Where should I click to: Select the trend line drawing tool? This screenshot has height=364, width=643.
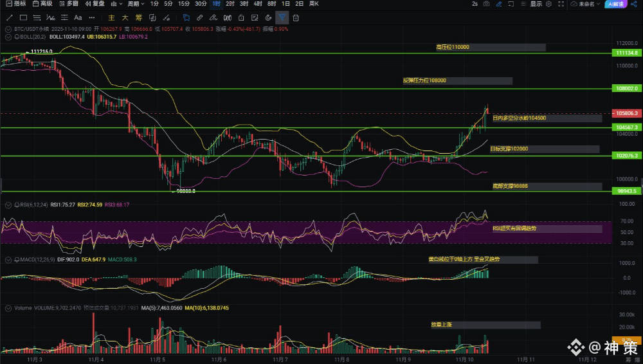pyautogui.click(x=9, y=17)
